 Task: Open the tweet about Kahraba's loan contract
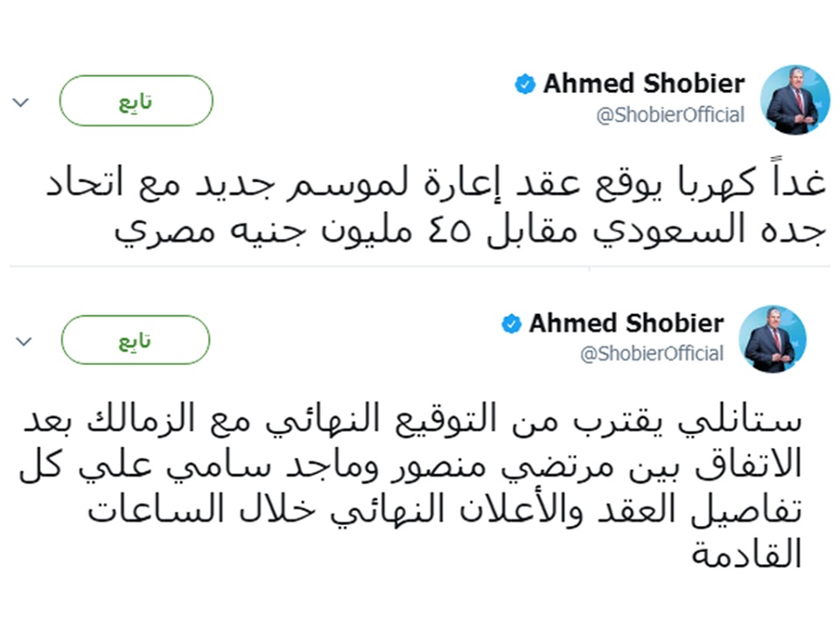420,210
